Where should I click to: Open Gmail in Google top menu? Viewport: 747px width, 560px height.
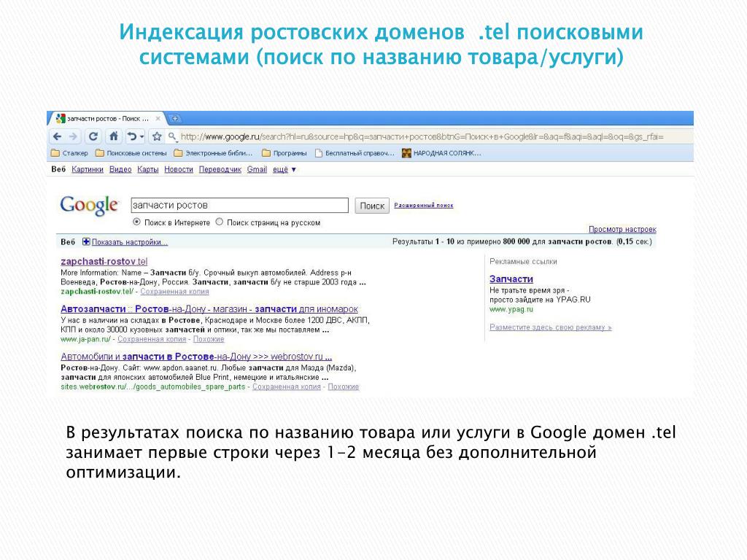click(x=257, y=169)
